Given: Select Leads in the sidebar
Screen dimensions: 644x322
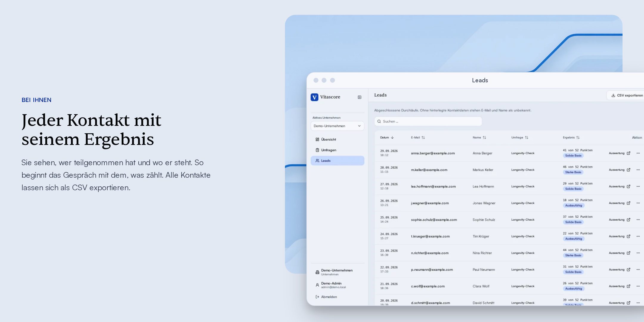Looking at the screenshot, I should coord(337,161).
